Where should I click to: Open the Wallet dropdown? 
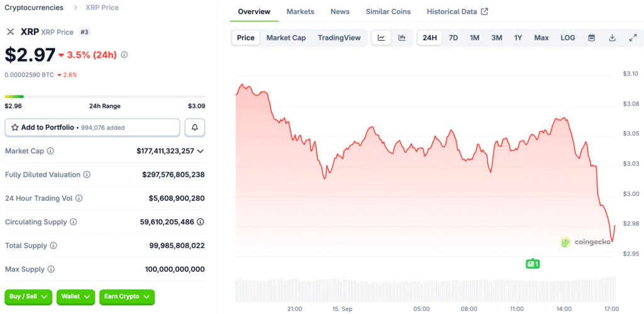point(75,296)
